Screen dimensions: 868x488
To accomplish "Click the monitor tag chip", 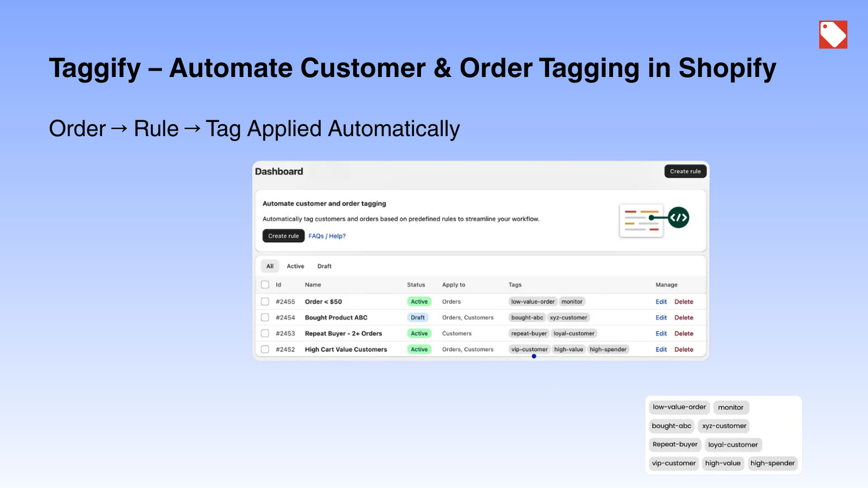I will [x=731, y=407].
